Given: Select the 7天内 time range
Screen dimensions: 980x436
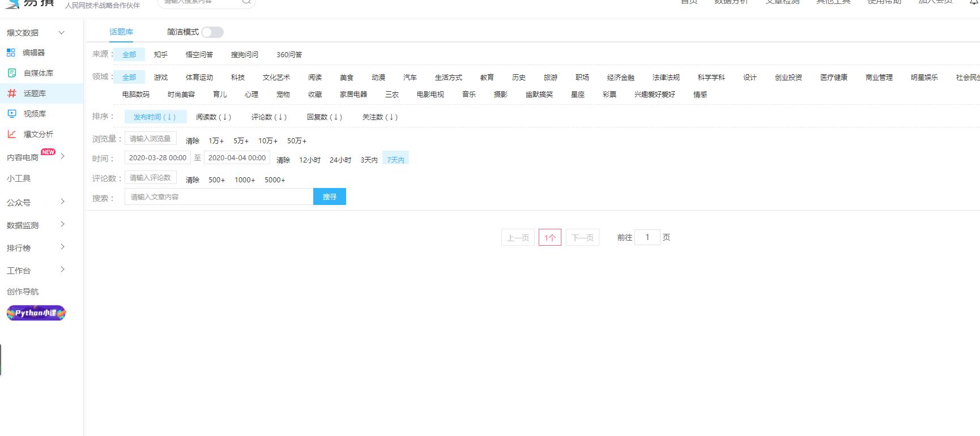Looking at the screenshot, I should (396, 159).
